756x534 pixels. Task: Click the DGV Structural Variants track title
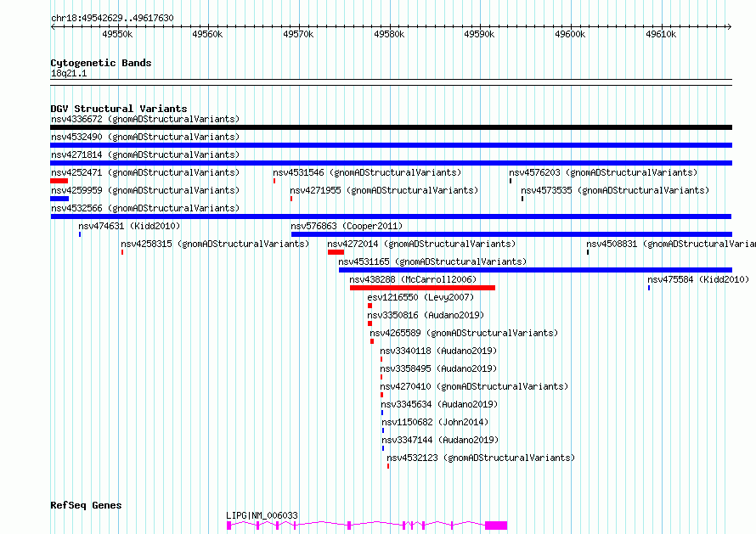click(119, 109)
